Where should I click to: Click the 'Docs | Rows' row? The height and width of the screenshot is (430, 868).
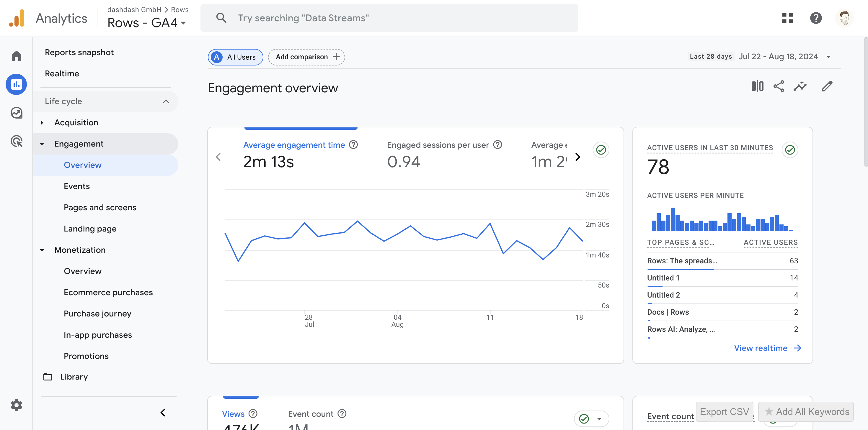pos(722,312)
